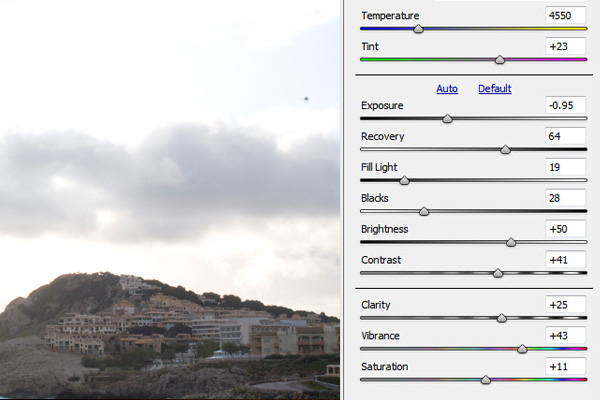The width and height of the screenshot is (600, 400).
Task: Click the Blacks slider handle
Action: click(424, 212)
